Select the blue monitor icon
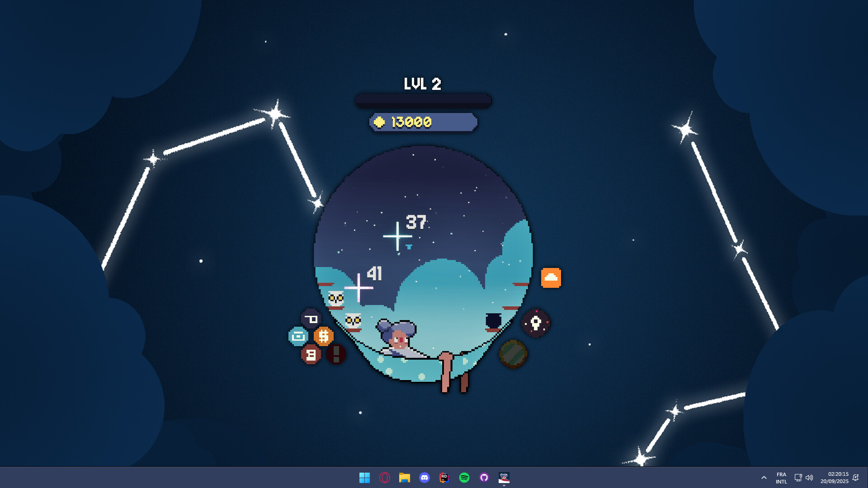The image size is (868, 488). click(x=297, y=337)
